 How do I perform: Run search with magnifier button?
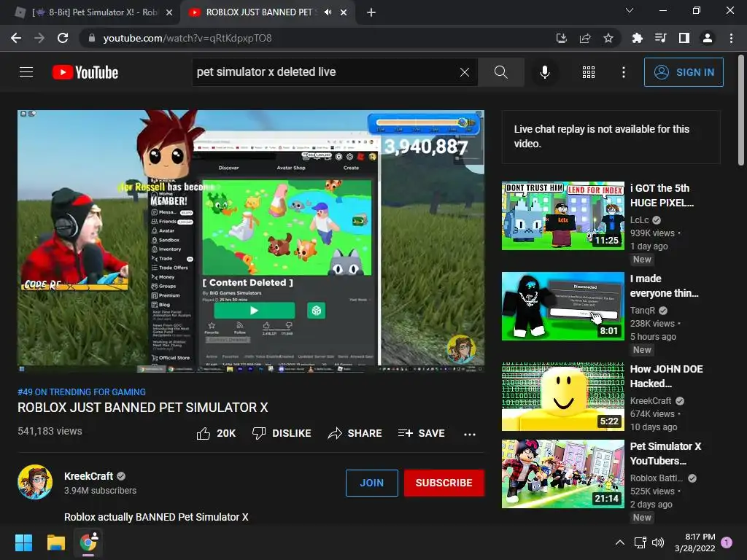tap(500, 72)
